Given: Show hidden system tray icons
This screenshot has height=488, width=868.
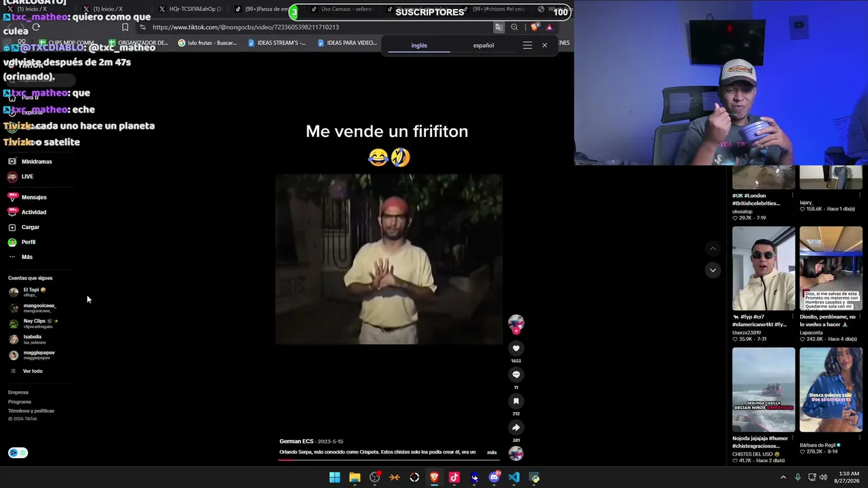Looking at the screenshot, I should [x=783, y=478].
